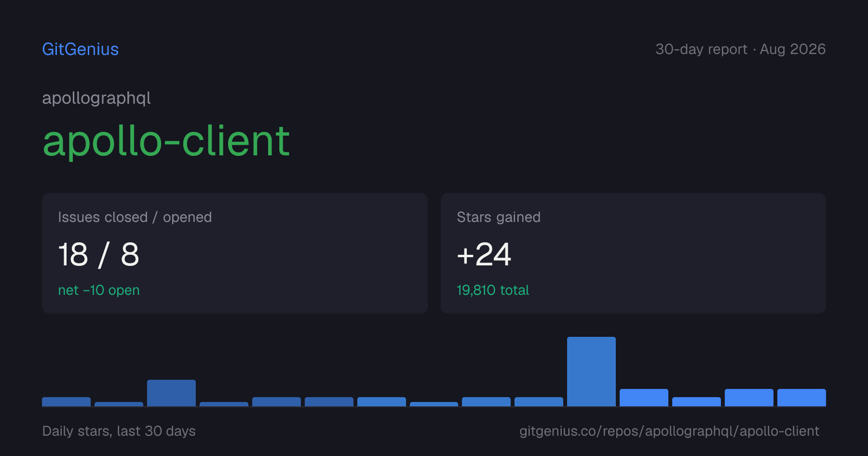This screenshot has width=868, height=456.
Task: Select the net −10 open text
Action: coord(99,290)
